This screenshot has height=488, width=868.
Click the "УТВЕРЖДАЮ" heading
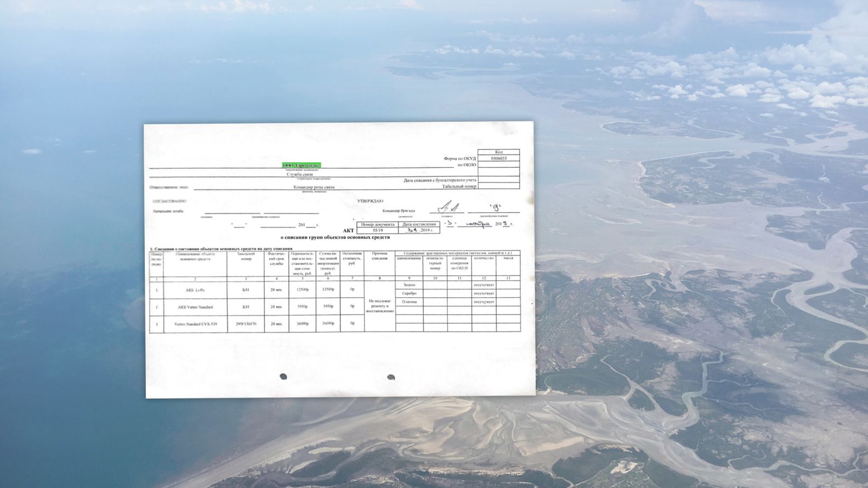click(370, 201)
